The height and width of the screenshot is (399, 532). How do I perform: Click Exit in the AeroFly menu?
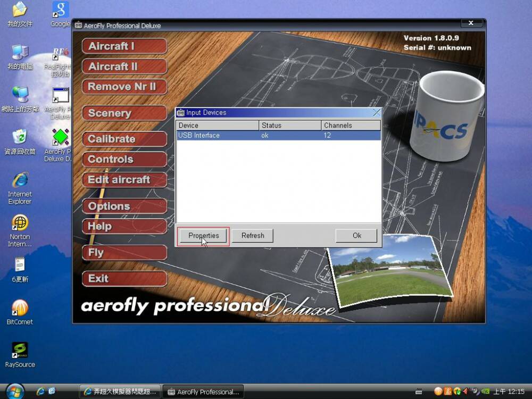coord(124,279)
